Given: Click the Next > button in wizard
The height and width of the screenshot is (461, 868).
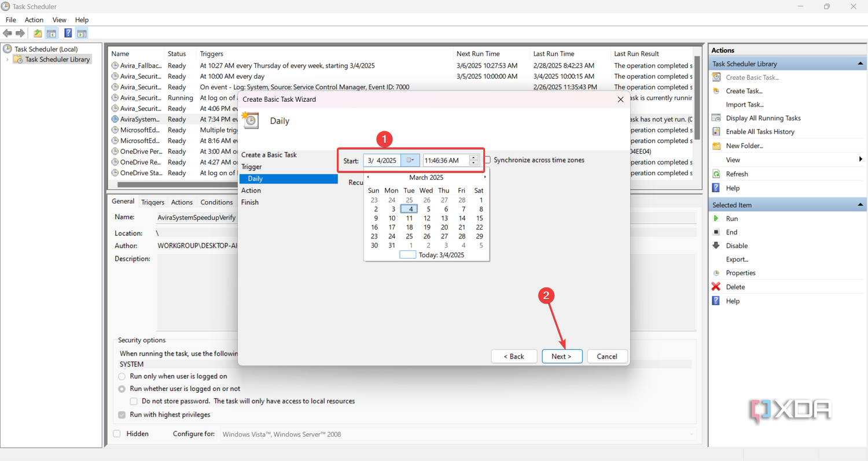Looking at the screenshot, I should pos(562,356).
